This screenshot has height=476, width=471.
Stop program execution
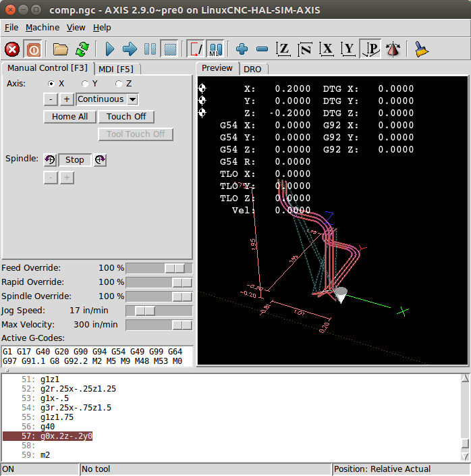coord(170,49)
